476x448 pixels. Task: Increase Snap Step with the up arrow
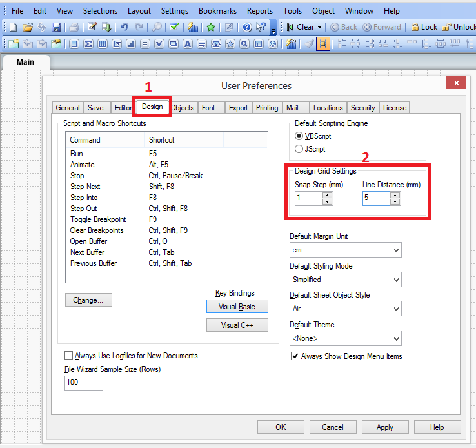pyautogui.click(x=328, y=195)
